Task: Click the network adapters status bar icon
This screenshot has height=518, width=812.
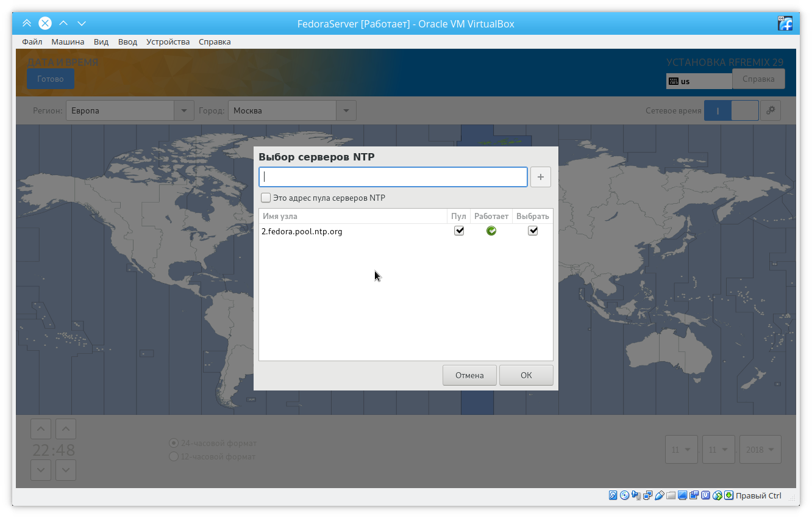Action: [x=647, y=495]
